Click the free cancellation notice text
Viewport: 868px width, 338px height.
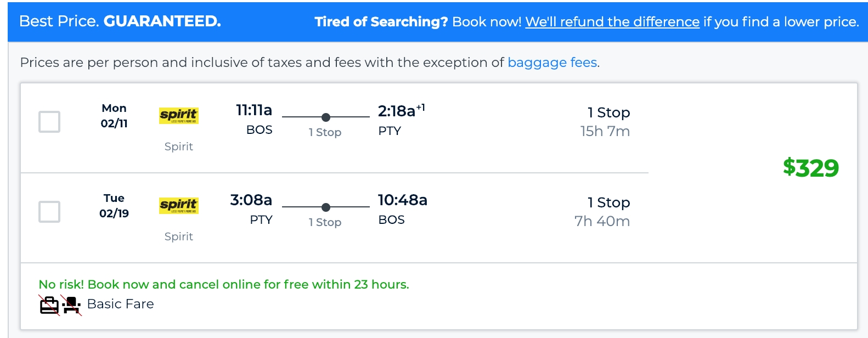(224, 284)
